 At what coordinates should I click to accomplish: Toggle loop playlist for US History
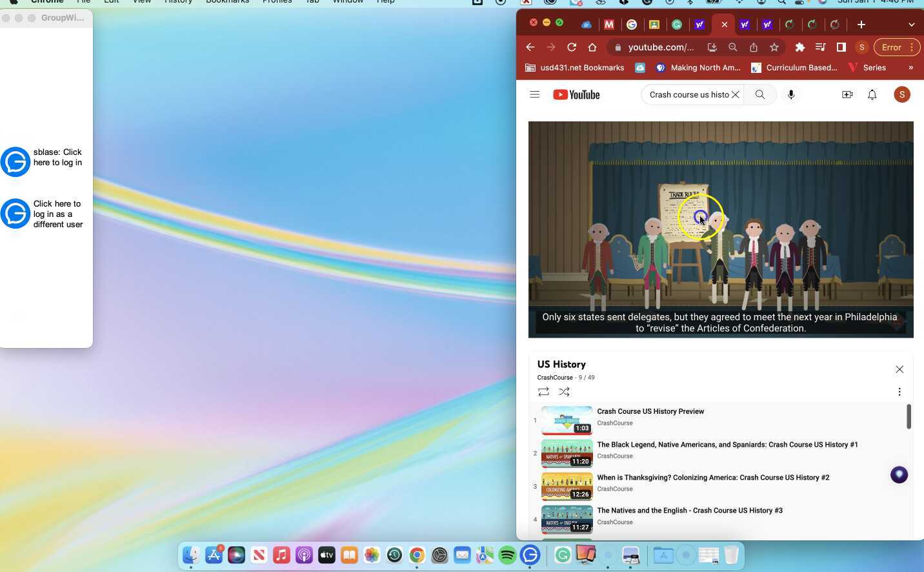(x=543, y=392)
